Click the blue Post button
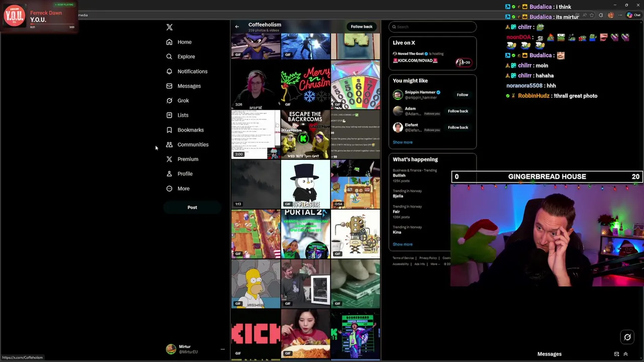The image size is (644, 362). point(192,207)
